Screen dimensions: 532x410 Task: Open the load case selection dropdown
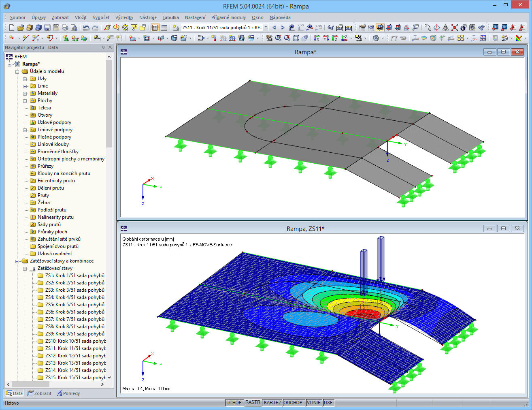point(266,28)
